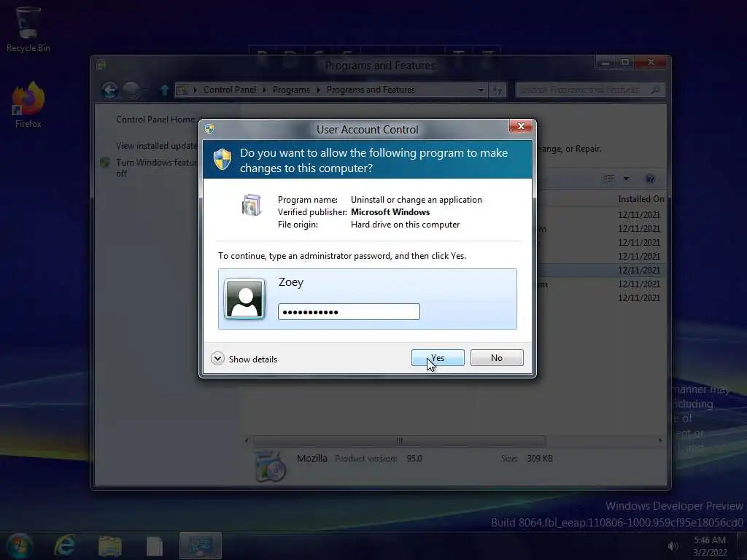Click the up arrow in Programs and Features

coord(164,90)
